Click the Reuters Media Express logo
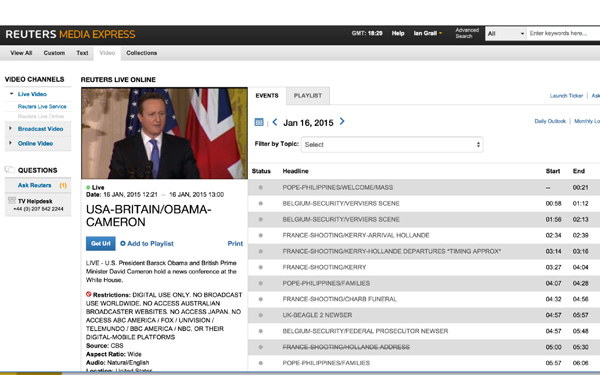Screen dimensions: 600x375 [x=70, y=34]
